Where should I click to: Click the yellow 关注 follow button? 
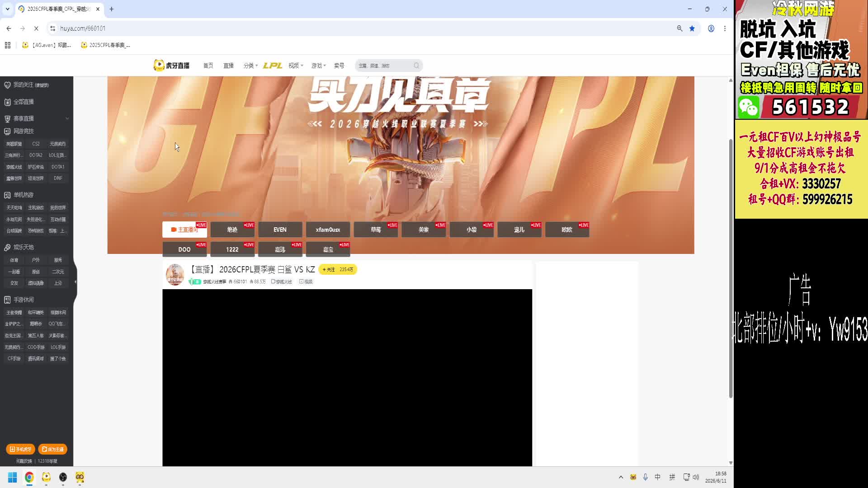point(338,269)
